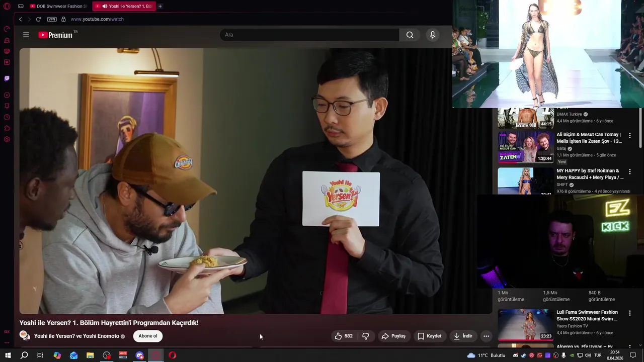Open File Explorer from the taskbar

[x=90, y=355]
